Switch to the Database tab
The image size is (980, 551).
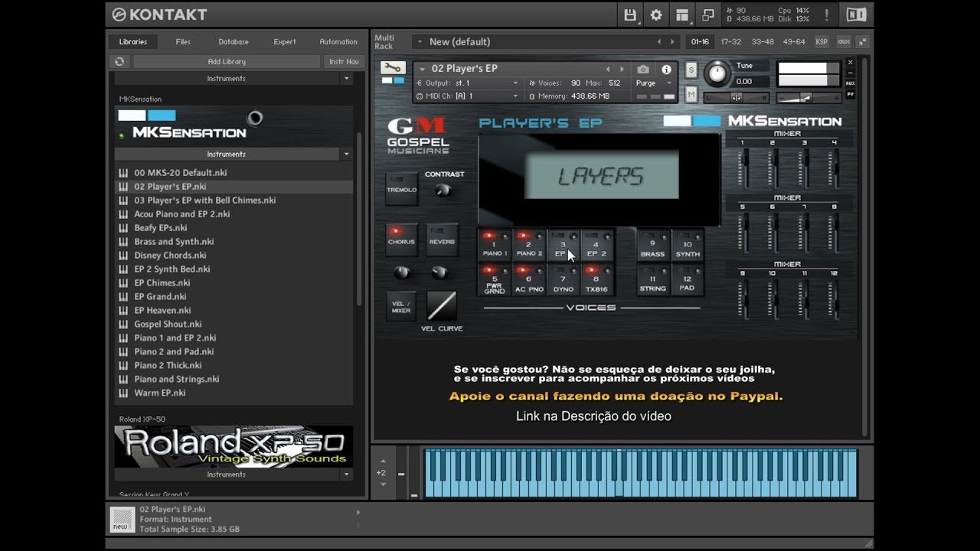(234, 41)
